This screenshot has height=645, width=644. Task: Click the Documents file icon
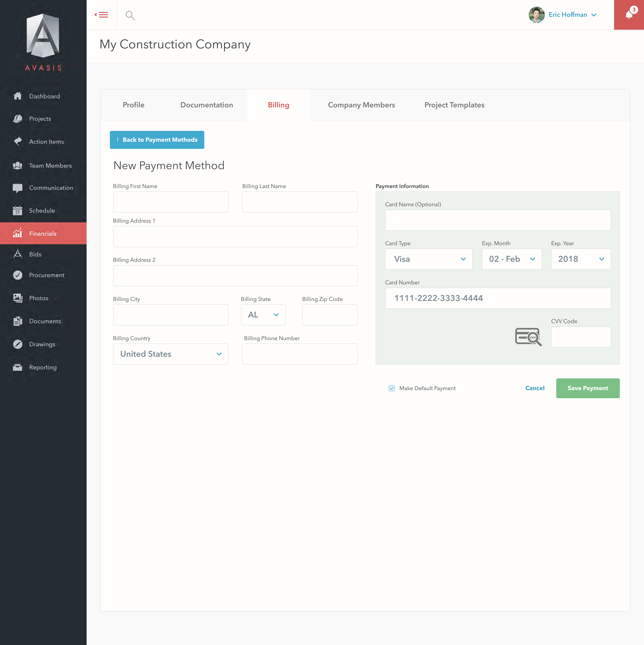tap(18, 321)
